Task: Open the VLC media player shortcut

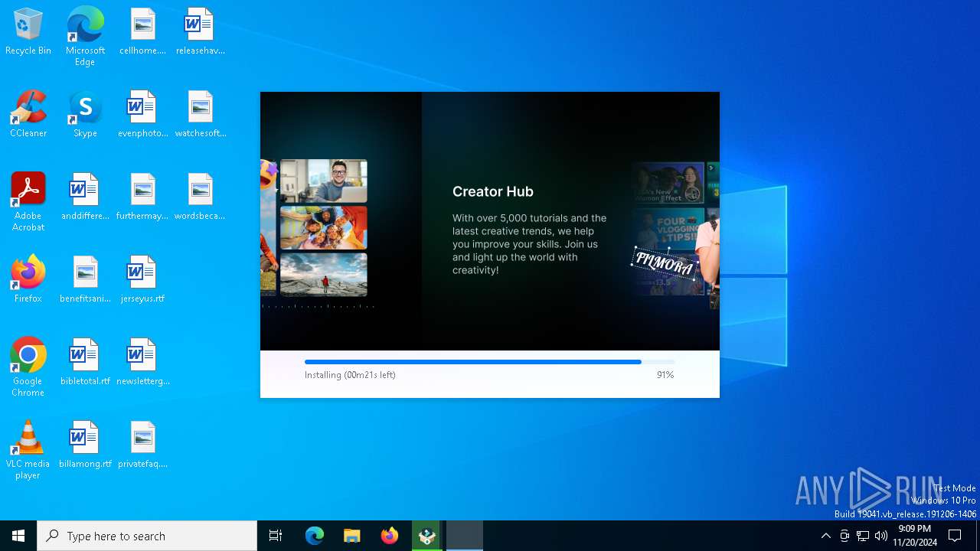Action: point(28,450)
